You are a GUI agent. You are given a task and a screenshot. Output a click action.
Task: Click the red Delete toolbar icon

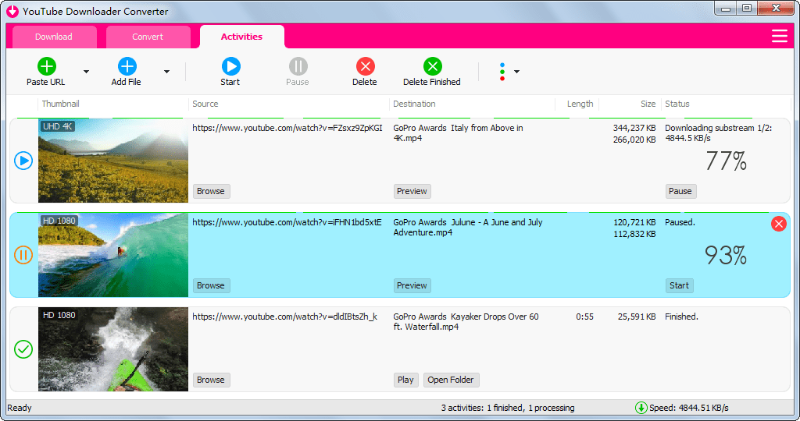[365, 66]
